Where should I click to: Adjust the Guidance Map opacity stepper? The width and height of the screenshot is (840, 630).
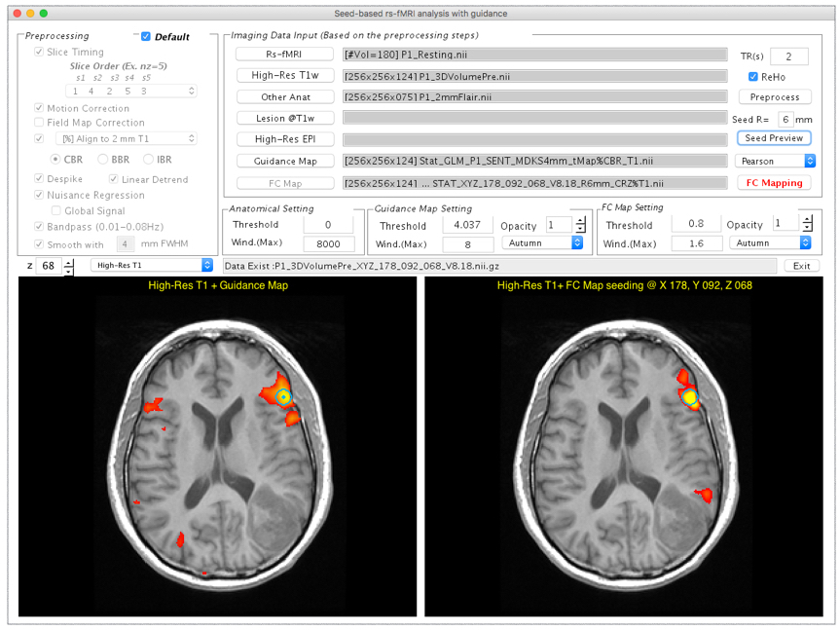point(581,225)
